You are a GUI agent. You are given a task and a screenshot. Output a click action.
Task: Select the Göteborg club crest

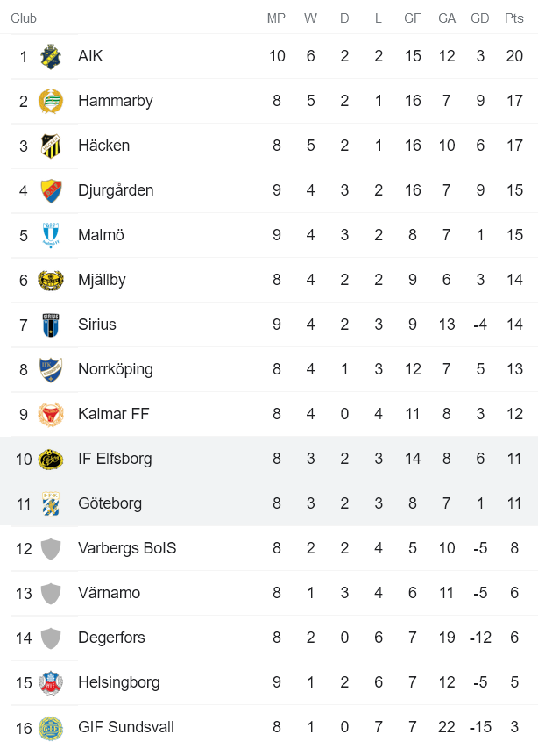pos(51,503)
